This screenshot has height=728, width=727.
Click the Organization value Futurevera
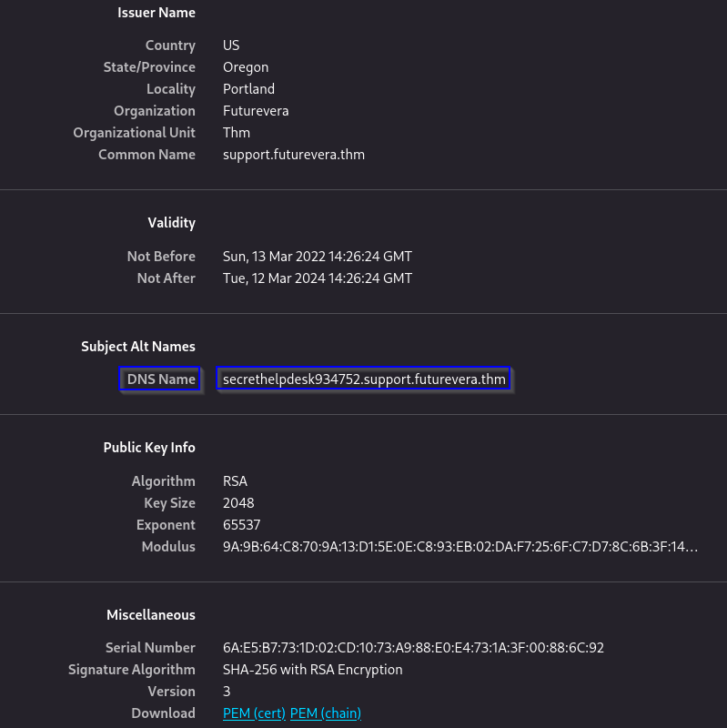256,111
